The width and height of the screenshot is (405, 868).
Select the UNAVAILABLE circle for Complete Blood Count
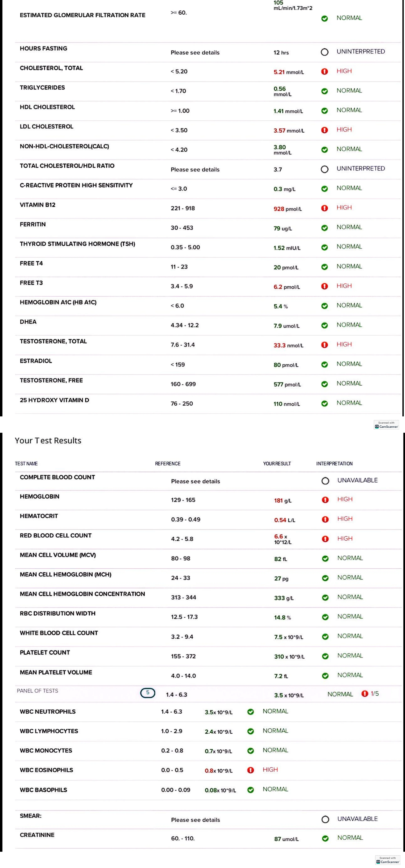coord(325,481)
